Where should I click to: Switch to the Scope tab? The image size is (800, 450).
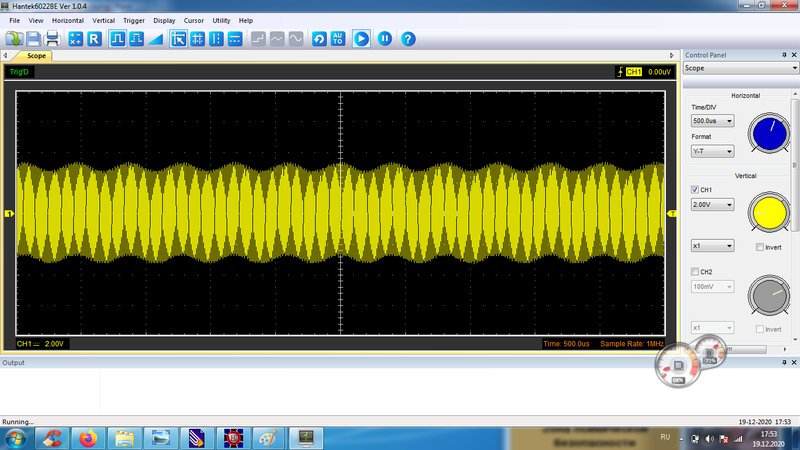pyautogui.click(x=37, y=56)
